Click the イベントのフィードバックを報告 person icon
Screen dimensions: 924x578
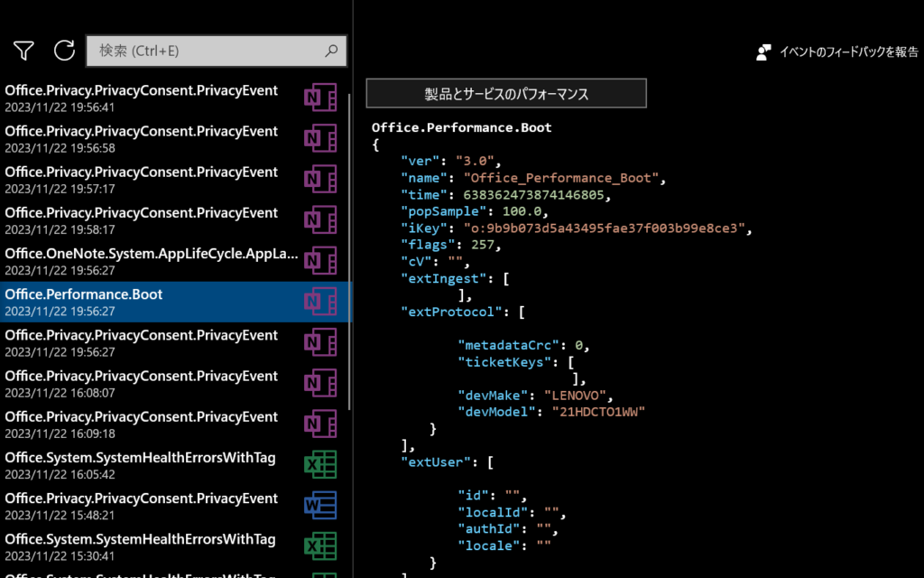763,52
